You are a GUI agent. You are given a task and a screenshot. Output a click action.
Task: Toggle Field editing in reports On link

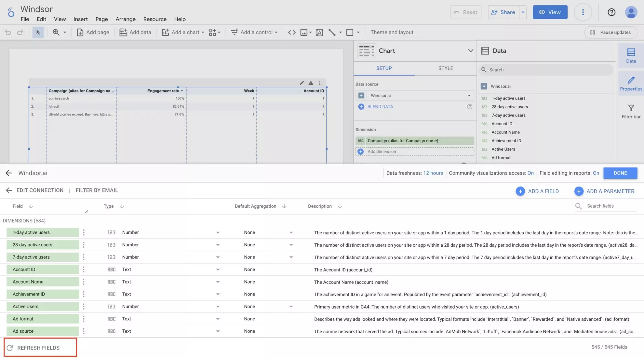596,173
